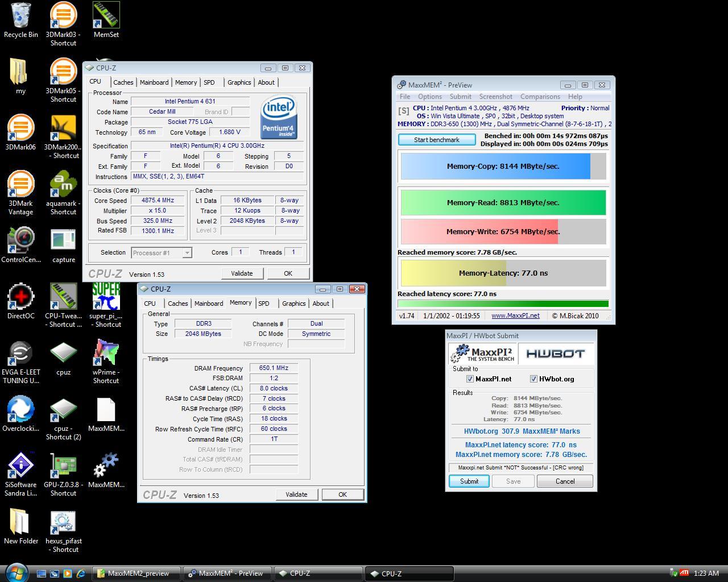
Task: Launch the super_pi shortcut icon
Action: pyautogui.click(x=106, y=305)
